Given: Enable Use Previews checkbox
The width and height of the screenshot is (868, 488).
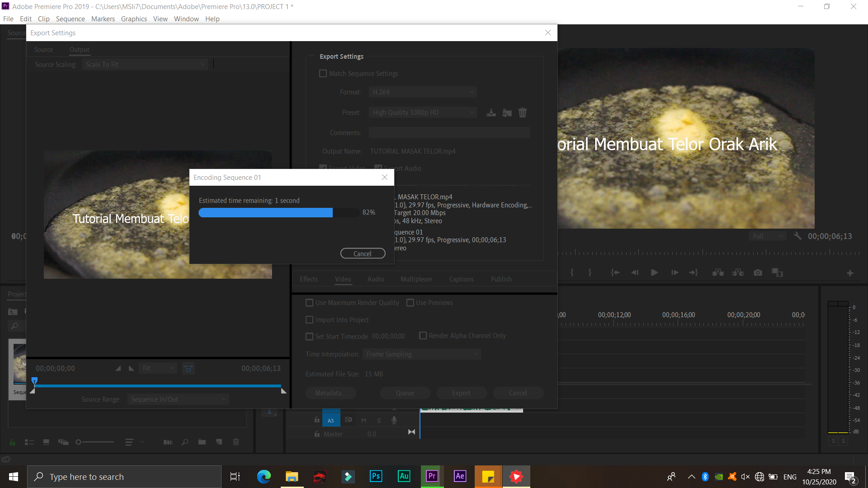Looking at the screenshot, I should click(x=410, y=303).
